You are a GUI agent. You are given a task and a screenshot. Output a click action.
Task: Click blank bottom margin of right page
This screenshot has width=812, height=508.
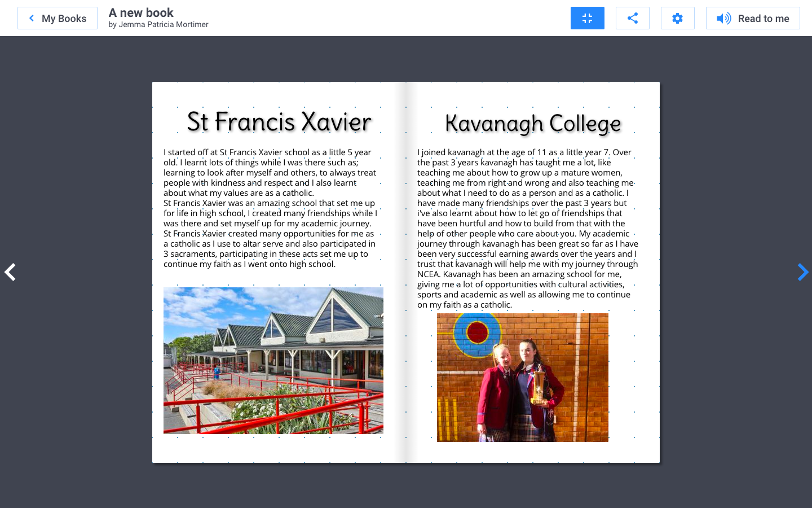533,453
